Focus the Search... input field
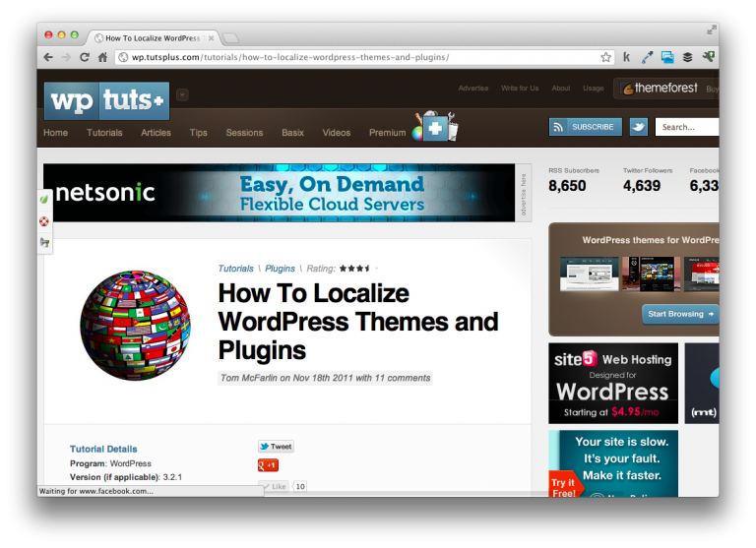756x548 pixels. [x=686, y=127]
